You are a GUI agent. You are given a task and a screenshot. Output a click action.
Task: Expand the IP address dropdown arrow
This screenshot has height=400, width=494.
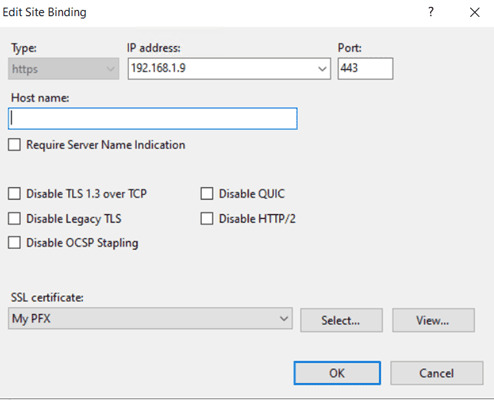322,69
